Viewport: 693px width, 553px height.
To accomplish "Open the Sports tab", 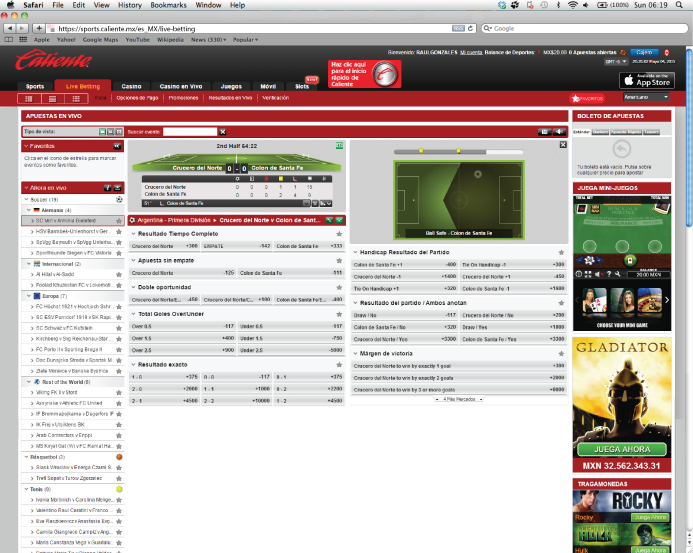I will coord(35,86).
